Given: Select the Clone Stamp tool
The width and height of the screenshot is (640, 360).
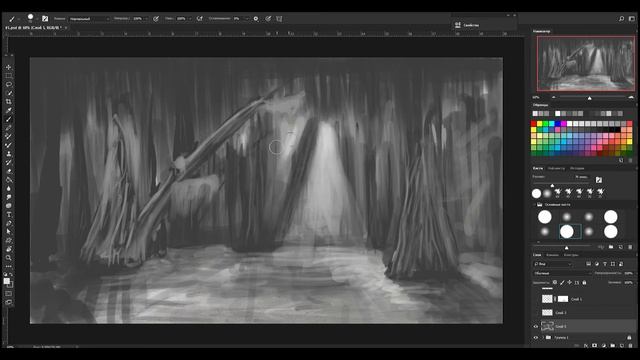Looking at the screenshot, I should click(9, 154).
